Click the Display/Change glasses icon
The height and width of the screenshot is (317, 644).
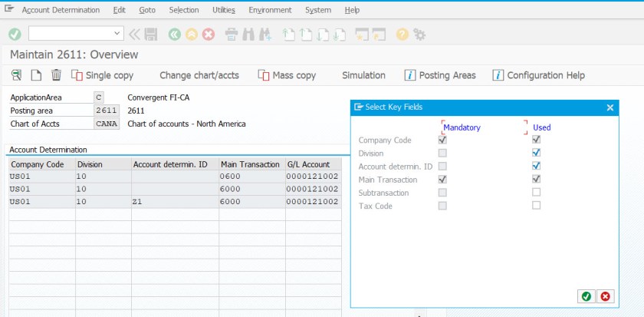coord(16,75)
